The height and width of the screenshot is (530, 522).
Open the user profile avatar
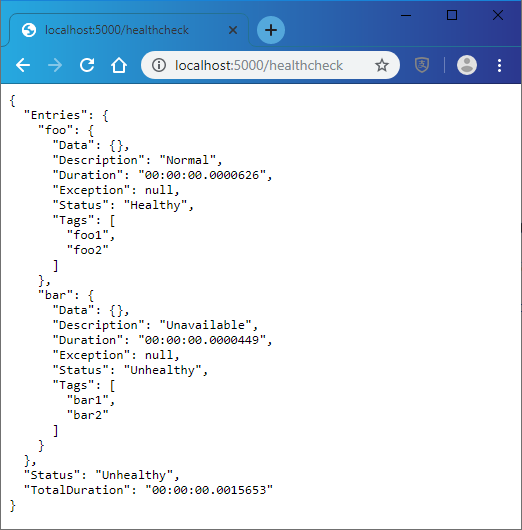pyautogui.click(x=467, y=65)
